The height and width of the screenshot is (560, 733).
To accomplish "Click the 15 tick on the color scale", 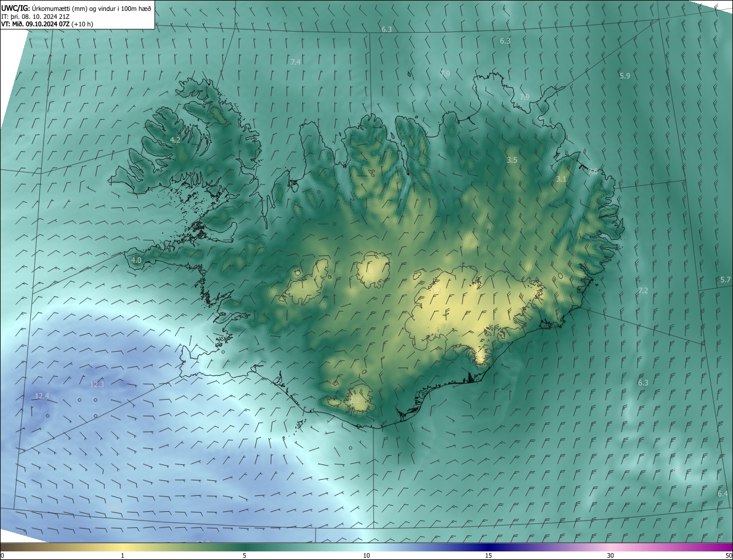I will coord(488,555).
